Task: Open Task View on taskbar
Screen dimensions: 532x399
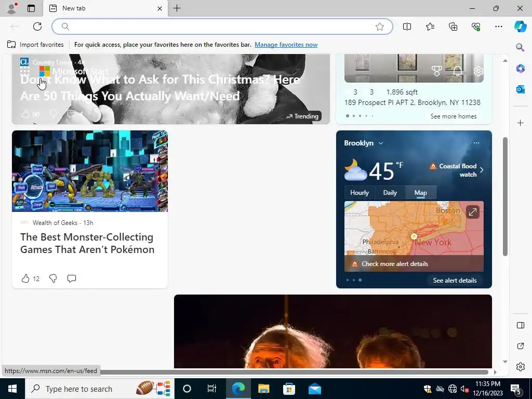Action: tap(212, 389)
